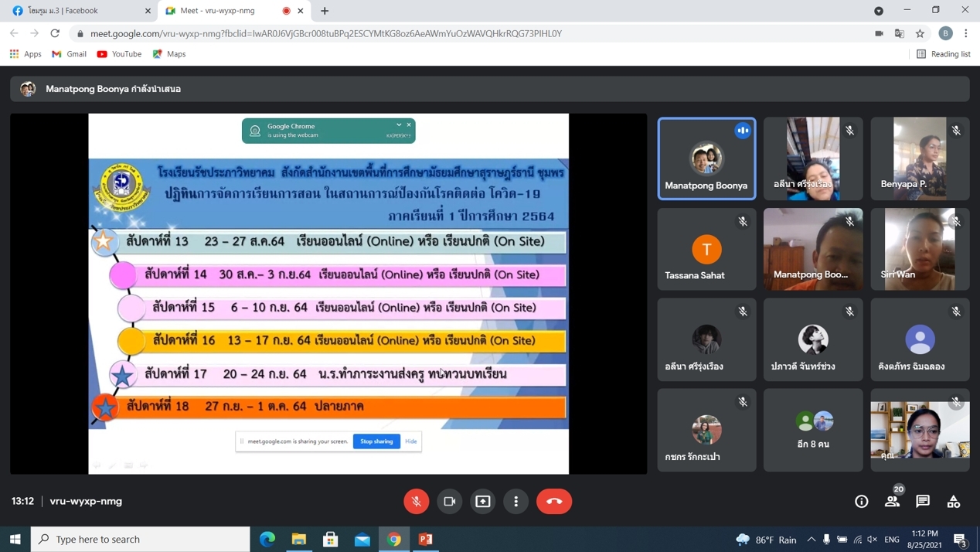Click the bookmark star in the address bar

(920, 33)
